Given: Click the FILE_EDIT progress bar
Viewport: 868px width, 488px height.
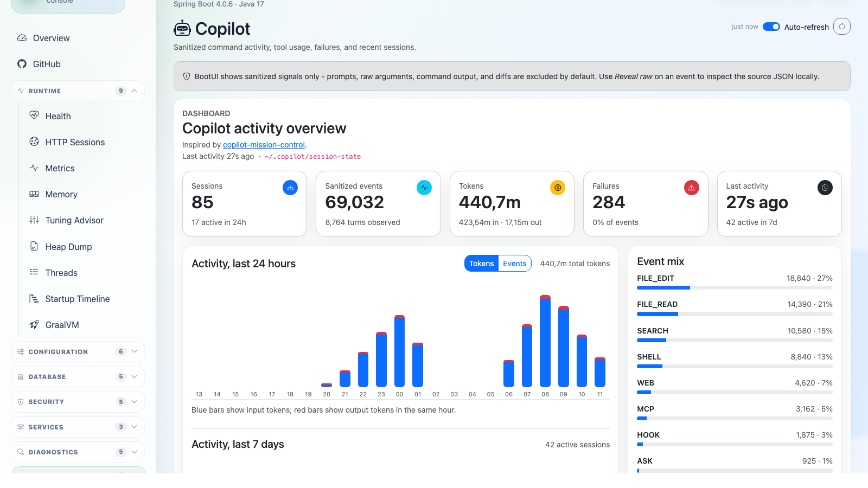Looking at the screenshot, I should (x=735, y=288).
